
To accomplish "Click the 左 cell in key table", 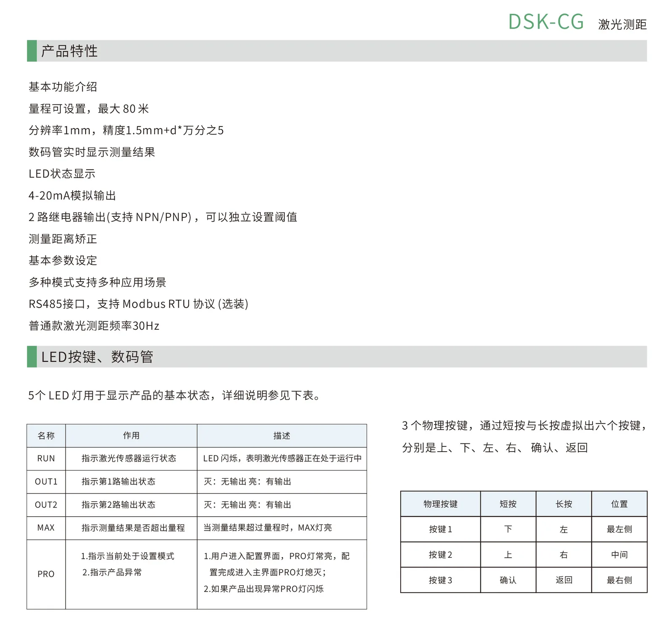I will tap(564, 529).
